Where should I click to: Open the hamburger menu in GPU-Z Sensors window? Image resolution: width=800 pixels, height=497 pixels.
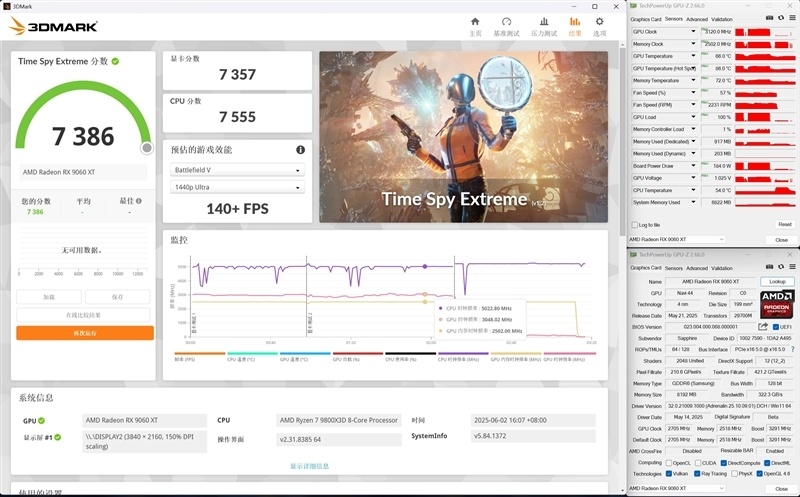(x=792, y=18)
